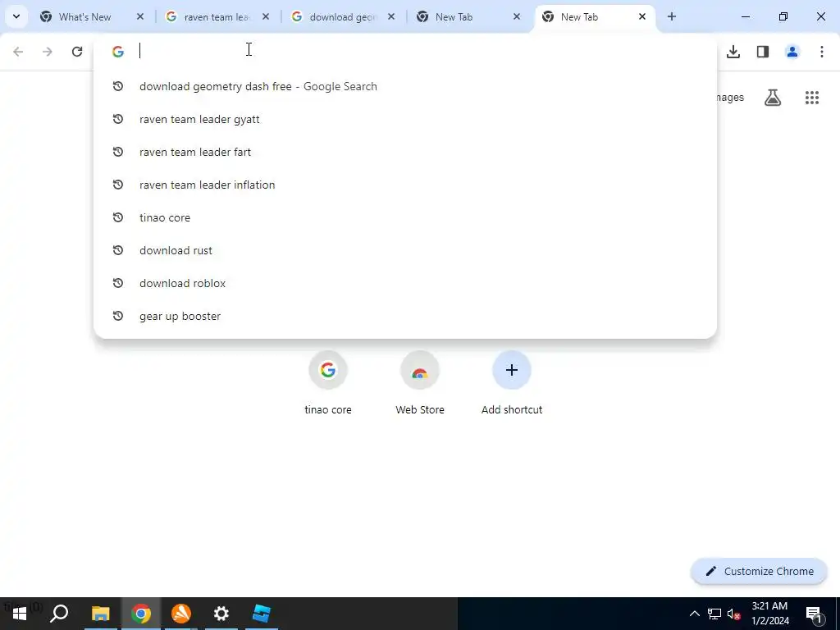The image size is (840, 630).
Task: Open the orange Avast taskbar icon
Action: [x=181, y=614]
